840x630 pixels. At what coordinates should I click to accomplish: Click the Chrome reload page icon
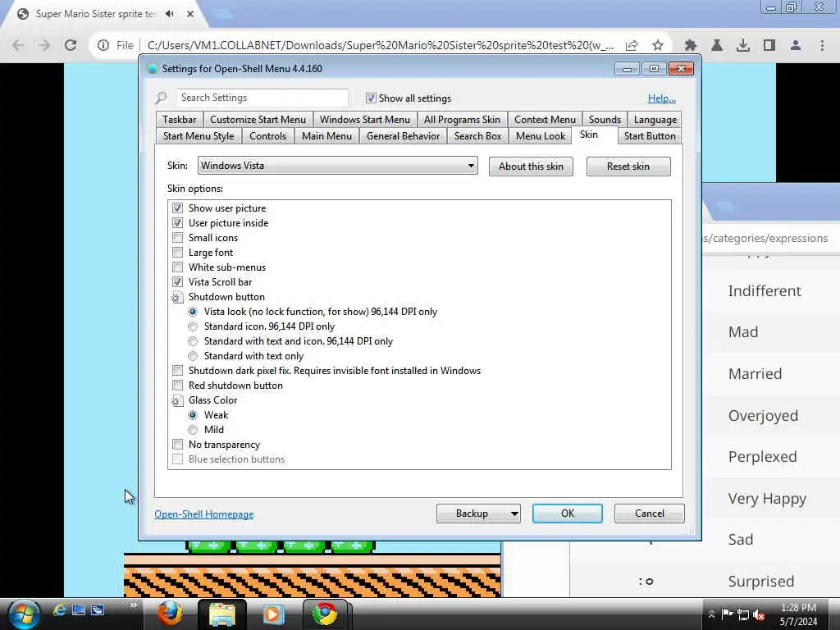(x=71, y=46)
